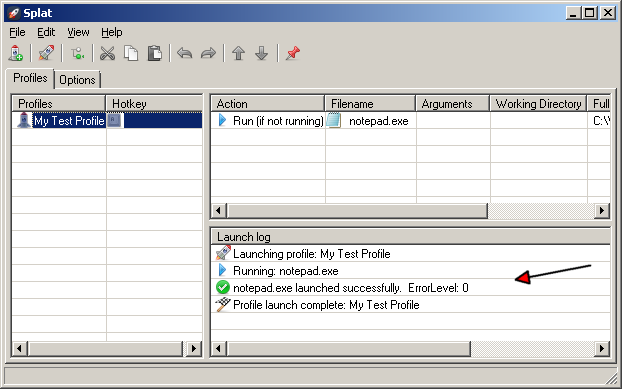Click the Action column header

pyautogui.click(x=268, y=103)
